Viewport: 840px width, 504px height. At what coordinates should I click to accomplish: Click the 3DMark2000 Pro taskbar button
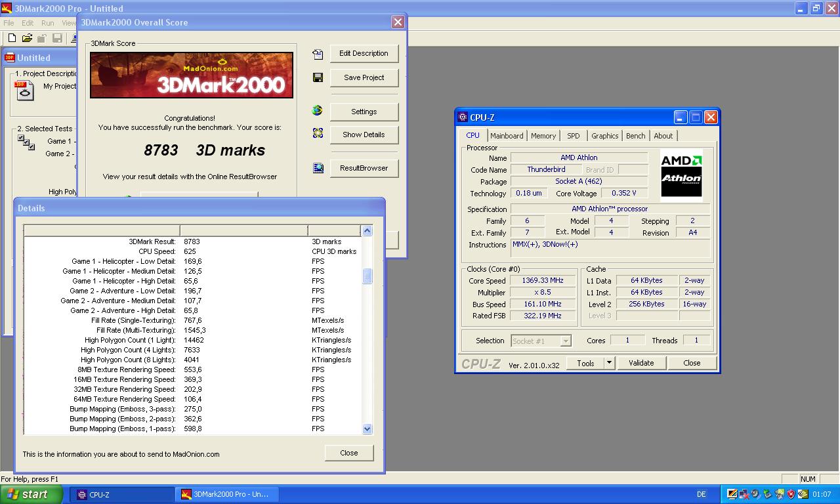tap(226, 494)
